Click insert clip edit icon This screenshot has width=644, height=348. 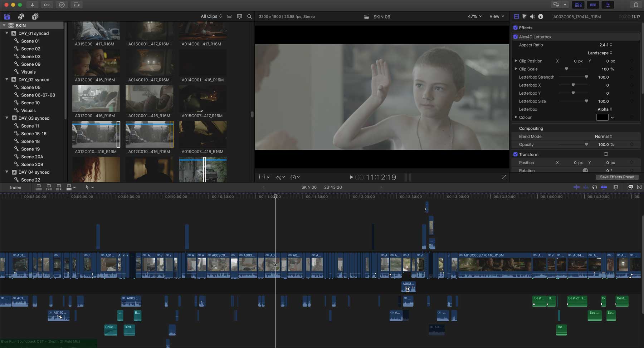coord(49,187)
